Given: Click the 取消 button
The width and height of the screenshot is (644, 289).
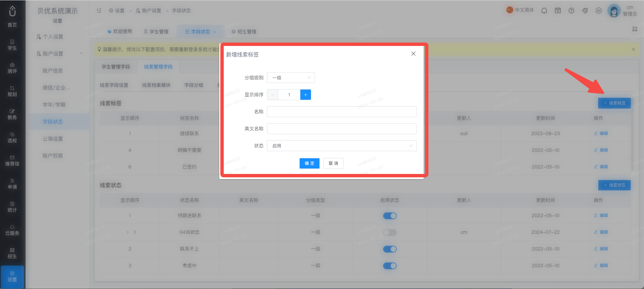Looking at the screenshot, I should pos(333,163).
